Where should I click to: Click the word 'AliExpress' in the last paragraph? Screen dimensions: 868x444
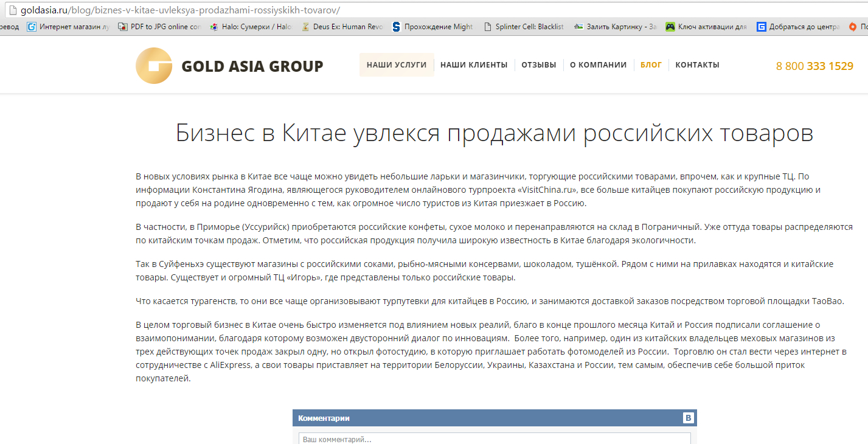tap(231, 365)
